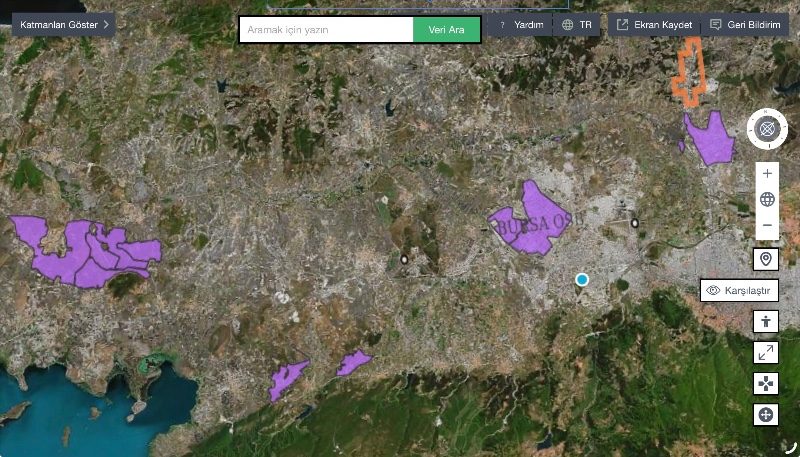
Task: Open the Yardım help menu
Action: 520,25
